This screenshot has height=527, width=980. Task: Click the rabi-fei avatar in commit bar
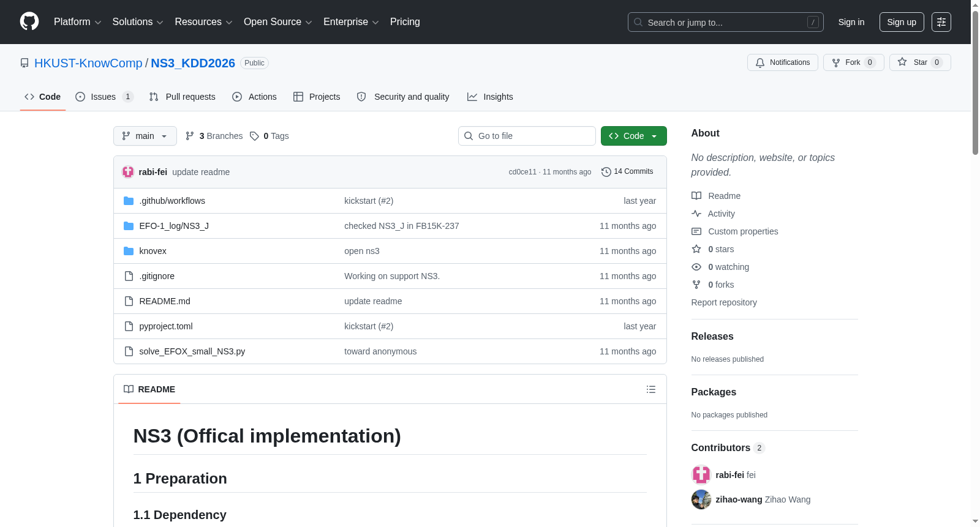pos(128,172)
